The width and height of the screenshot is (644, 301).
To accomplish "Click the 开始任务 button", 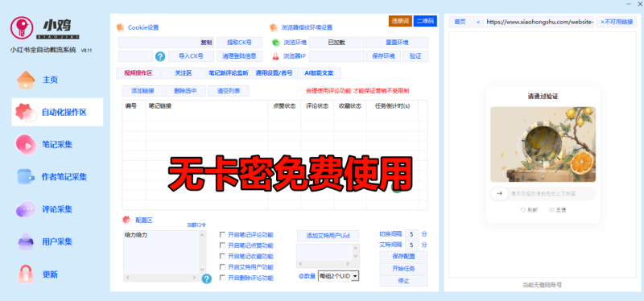I will [403, 269].
